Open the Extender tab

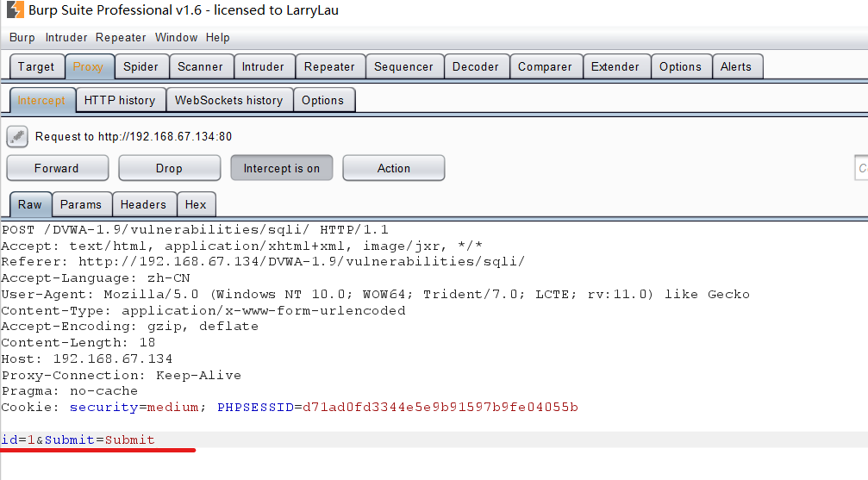(x=615, y=66)
